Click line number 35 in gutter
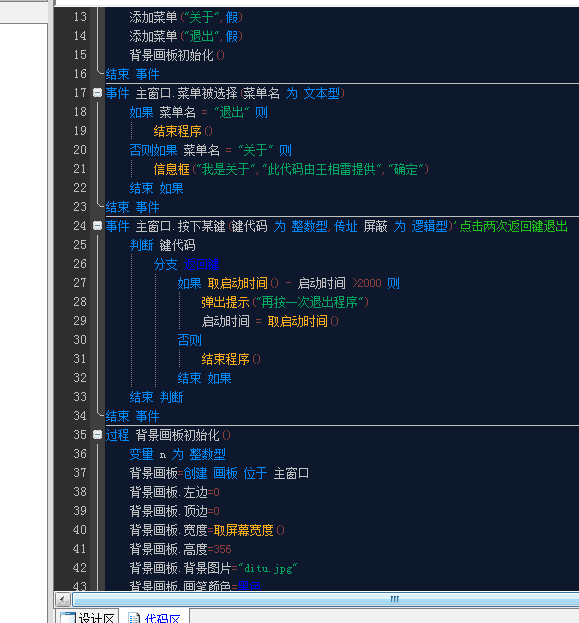Viewport: 579px width, 623px height. coord(79,435)
